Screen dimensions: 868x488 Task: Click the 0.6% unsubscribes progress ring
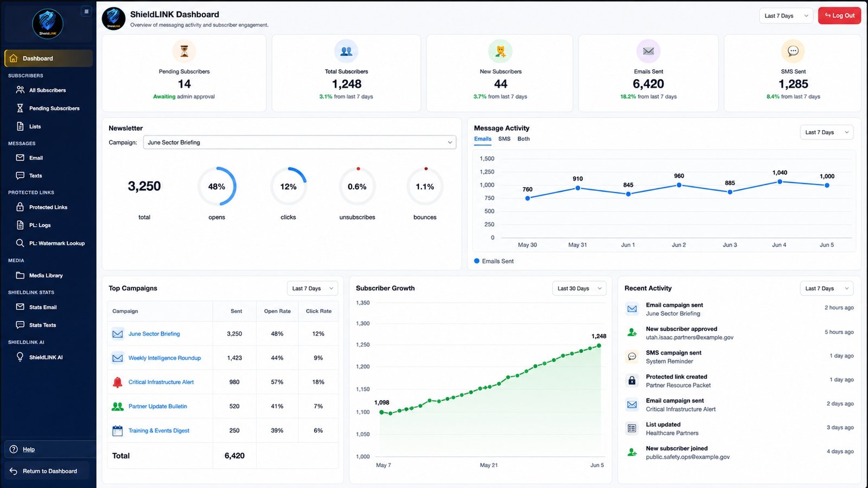[x=357, y=187]
